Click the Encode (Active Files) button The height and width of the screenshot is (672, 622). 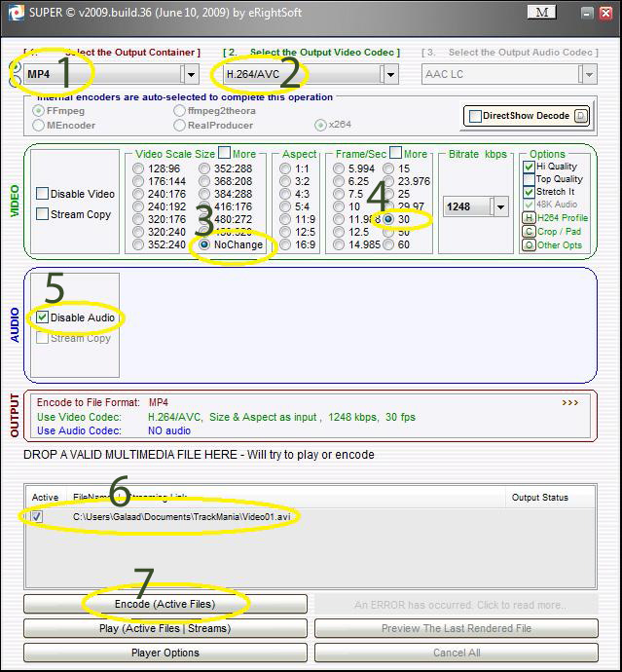(165, 604)
